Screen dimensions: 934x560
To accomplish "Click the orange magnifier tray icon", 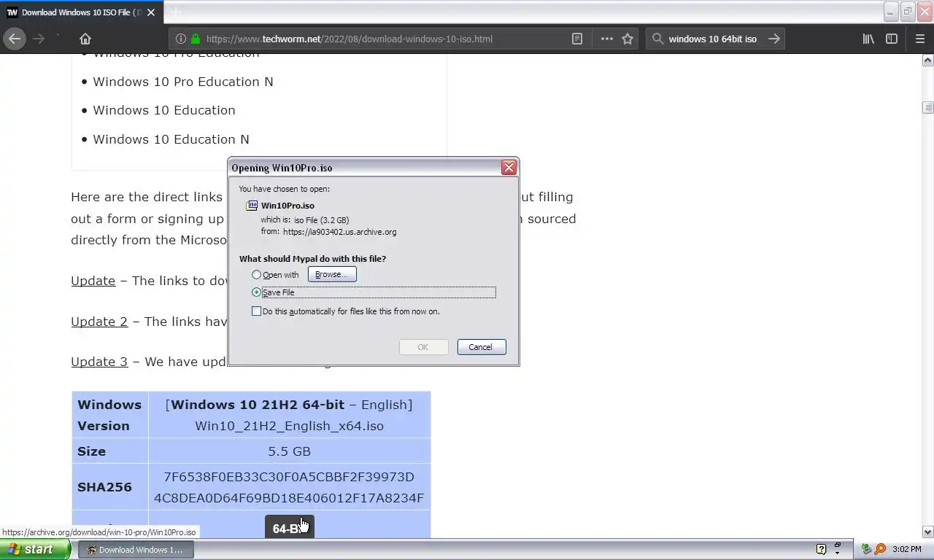I will 880,549.
